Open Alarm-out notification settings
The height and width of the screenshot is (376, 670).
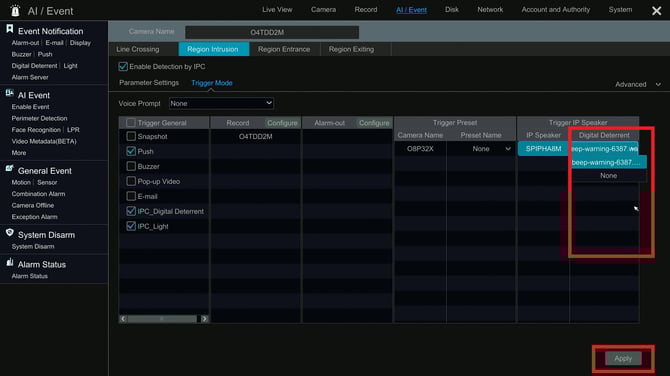[25, 43]
